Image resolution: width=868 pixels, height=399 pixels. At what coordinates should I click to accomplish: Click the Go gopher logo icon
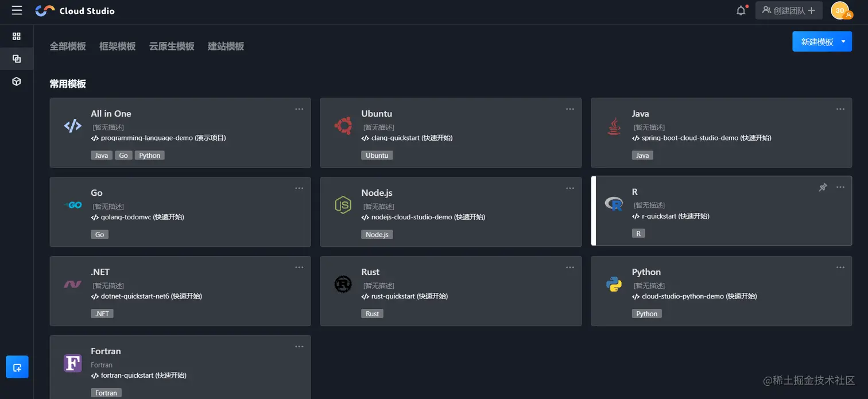pyautogui.click(x=73, y=205)
